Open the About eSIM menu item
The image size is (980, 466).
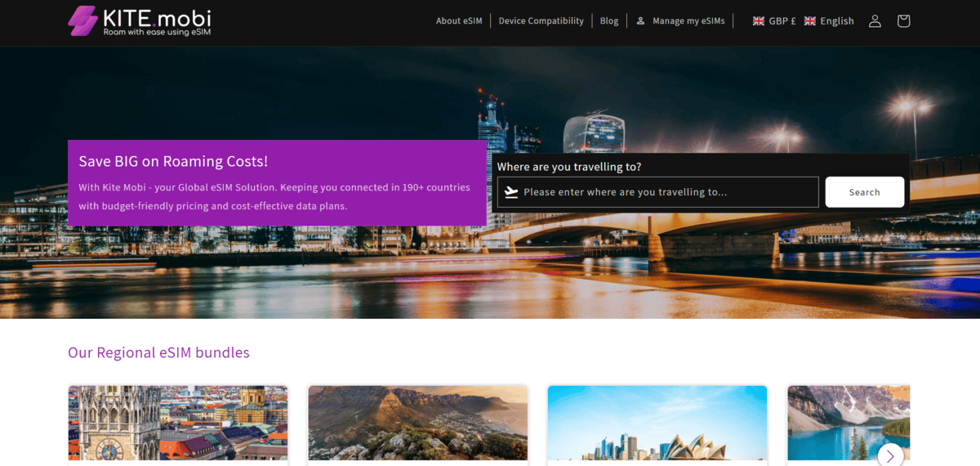[x=459, y=21]
